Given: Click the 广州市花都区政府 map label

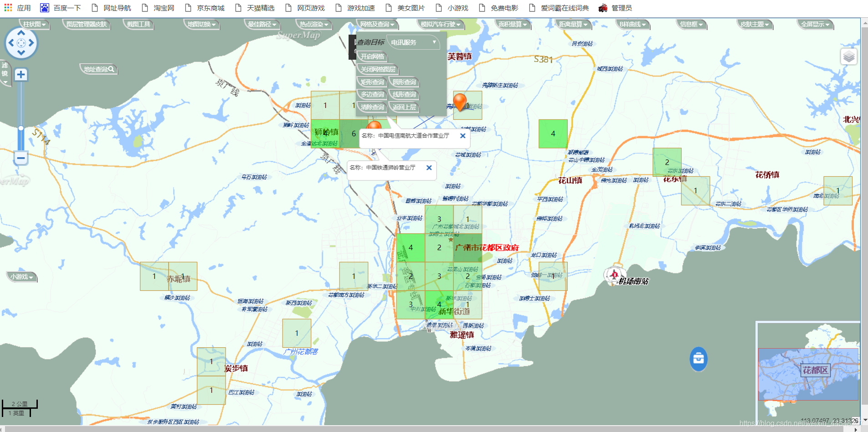Looking at the screenshot, I should pos(487,248).
